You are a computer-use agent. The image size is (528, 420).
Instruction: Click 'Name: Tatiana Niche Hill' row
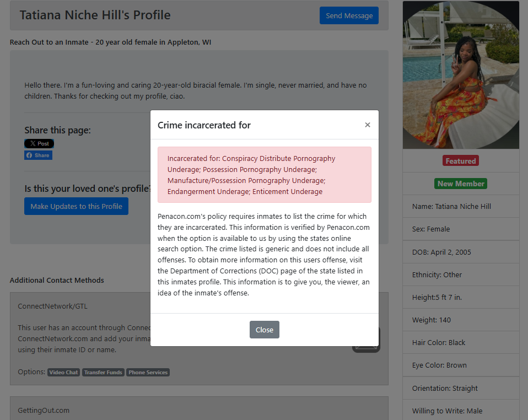(461, 207)
